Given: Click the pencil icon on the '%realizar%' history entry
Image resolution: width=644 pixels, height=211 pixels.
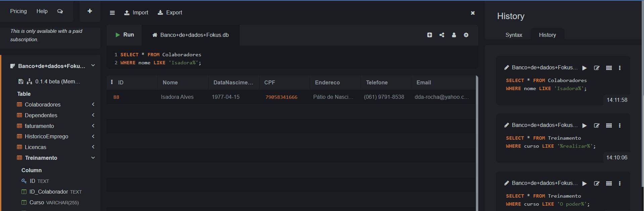Looking at the screenshot, I should point(507,125).
